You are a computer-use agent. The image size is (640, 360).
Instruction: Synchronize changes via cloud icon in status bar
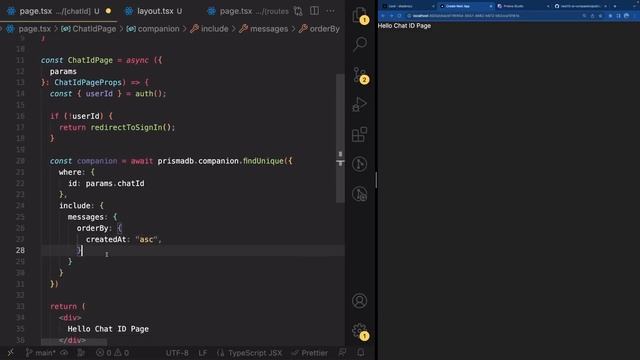tap(64, 353)
